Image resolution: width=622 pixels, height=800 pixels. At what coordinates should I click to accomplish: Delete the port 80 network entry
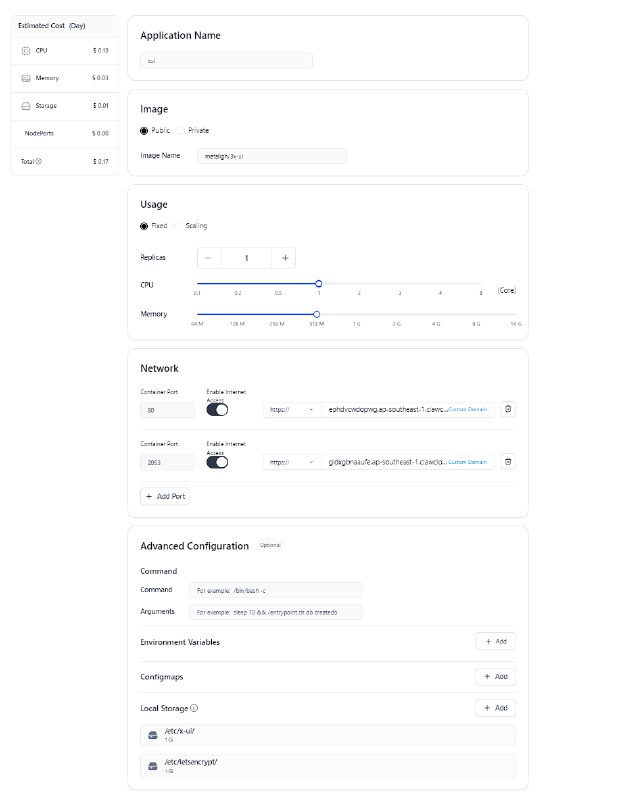(x=508, y=409)
